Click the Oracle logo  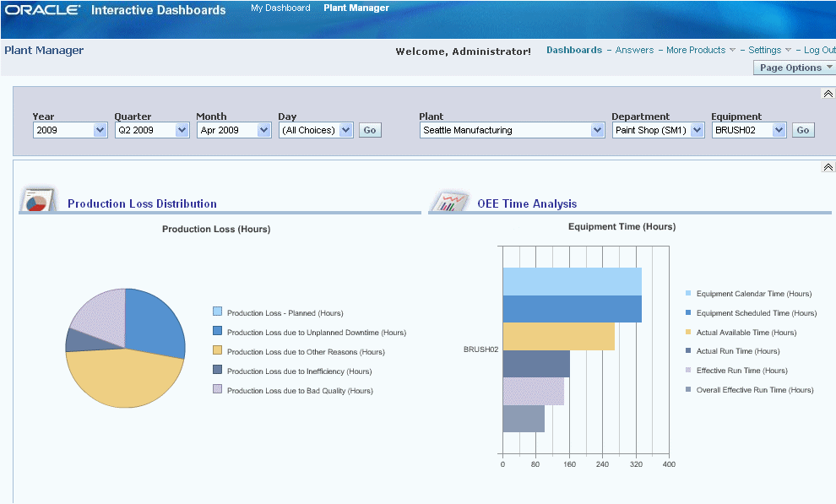[43, 9]
